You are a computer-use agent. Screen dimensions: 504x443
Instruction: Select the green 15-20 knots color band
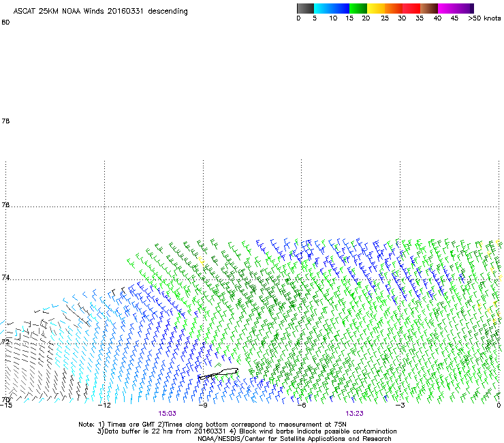click(x=358, y=8)
